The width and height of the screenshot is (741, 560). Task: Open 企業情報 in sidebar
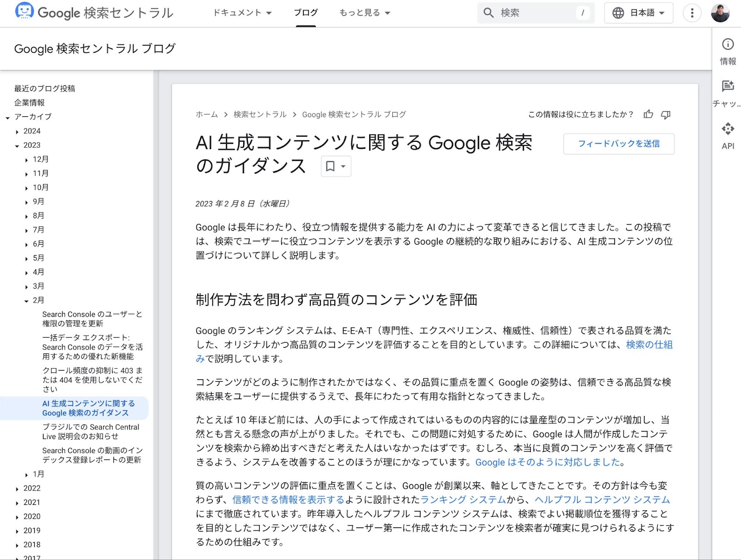click(x=30, y=103)
